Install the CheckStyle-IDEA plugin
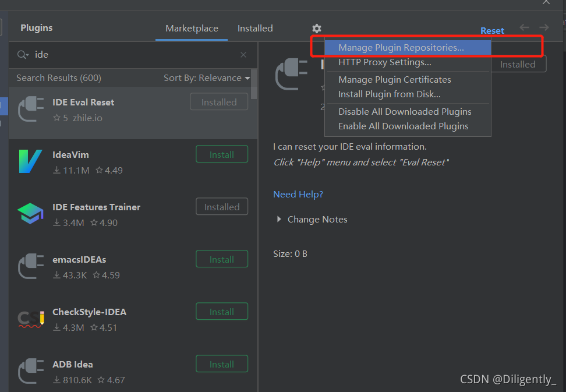The height and width of the screenshot is (392, 566). click(222, 311)
